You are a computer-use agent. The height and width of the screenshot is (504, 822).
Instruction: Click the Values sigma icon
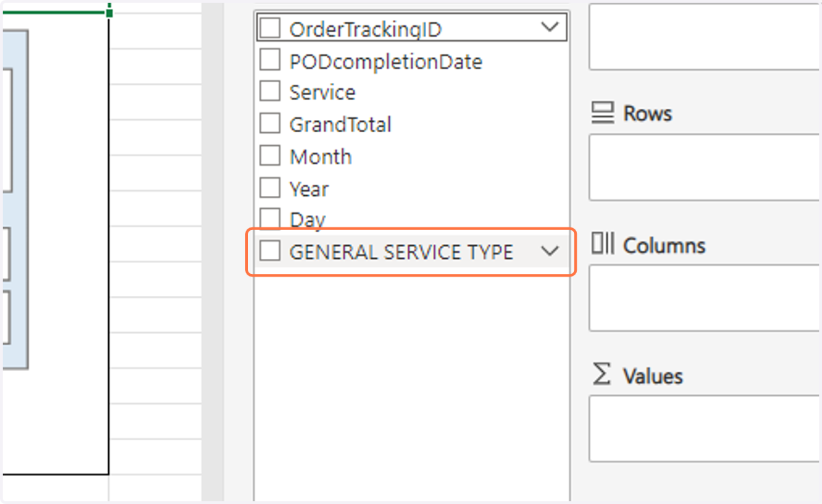601,375
